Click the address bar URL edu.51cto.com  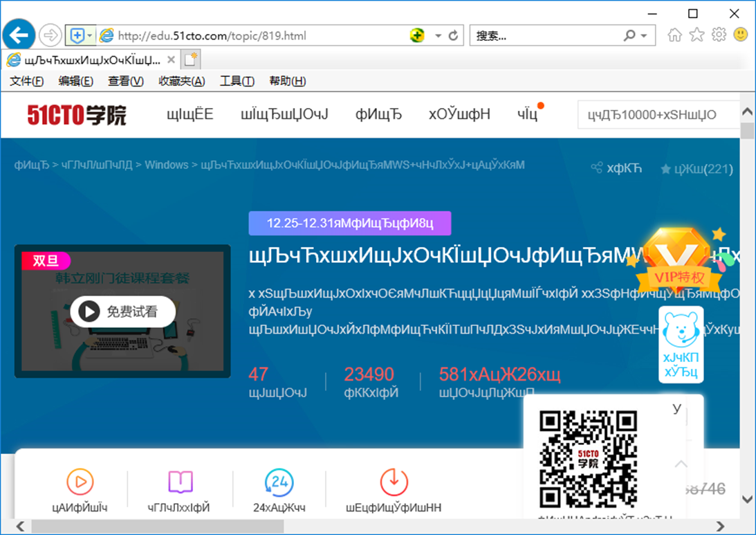(x=212, y=36)
